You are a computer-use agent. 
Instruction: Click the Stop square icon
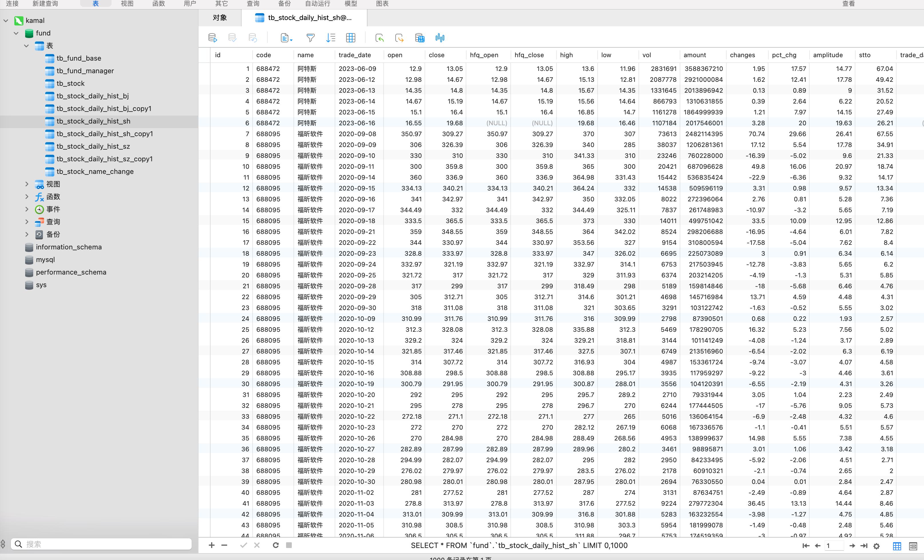point(289,545)
